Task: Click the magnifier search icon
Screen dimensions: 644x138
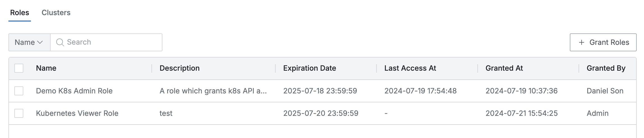Action: [60, 42]
